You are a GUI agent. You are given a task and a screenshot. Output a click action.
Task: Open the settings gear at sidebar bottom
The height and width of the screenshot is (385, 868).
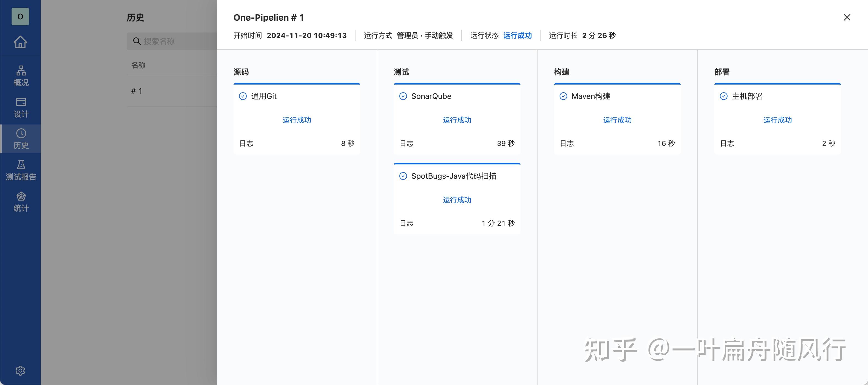(x=20, y=370)
